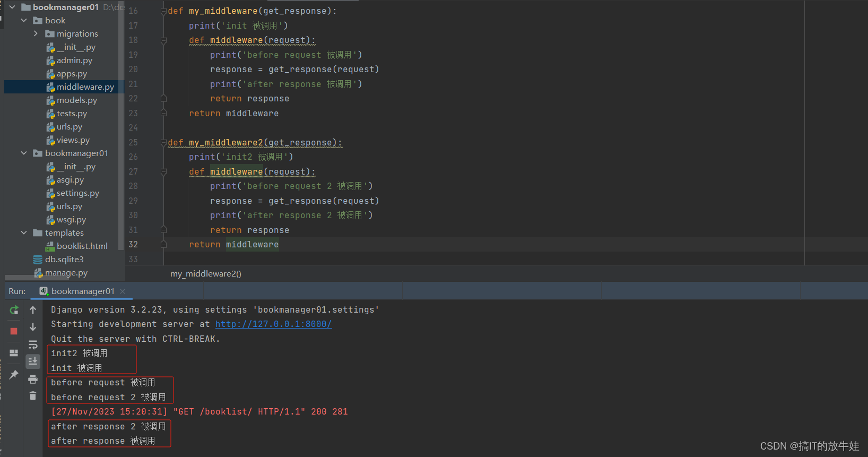The width and height of the screenshot is (868, 457).
Task: Fold the my_middleware2 function at line 25
Action: pos(163,143)
